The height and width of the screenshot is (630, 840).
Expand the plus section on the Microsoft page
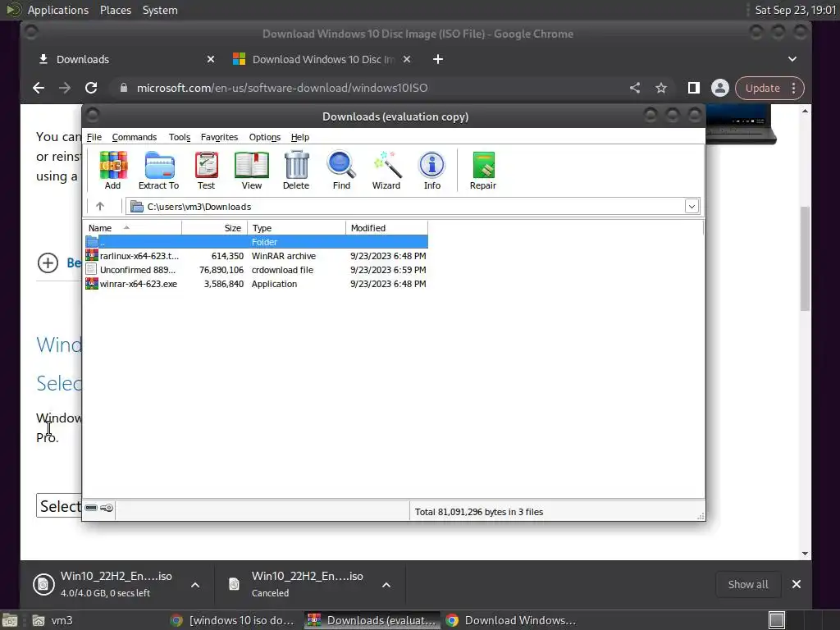click(x=48, y=262)
